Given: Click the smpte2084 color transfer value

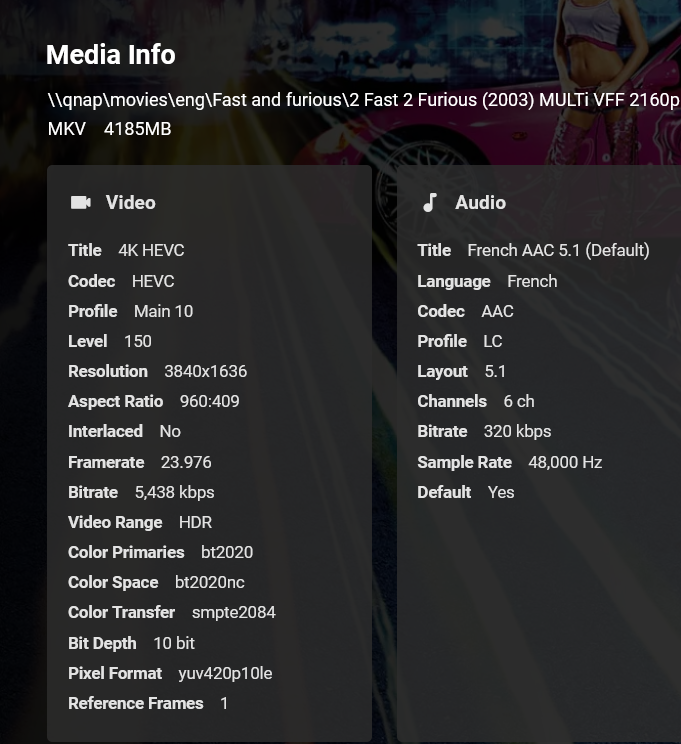Looking at the screenshot, I should (234, 612).
